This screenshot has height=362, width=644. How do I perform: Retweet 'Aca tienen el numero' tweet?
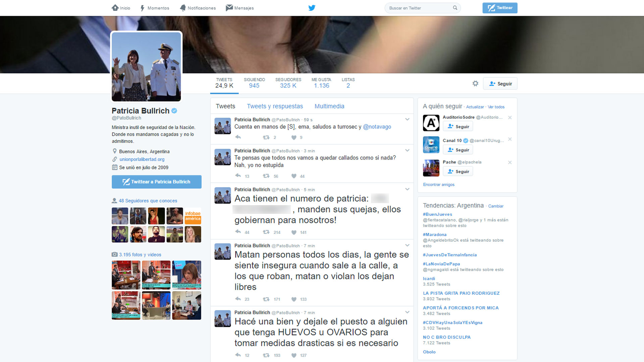pos(266,232)
